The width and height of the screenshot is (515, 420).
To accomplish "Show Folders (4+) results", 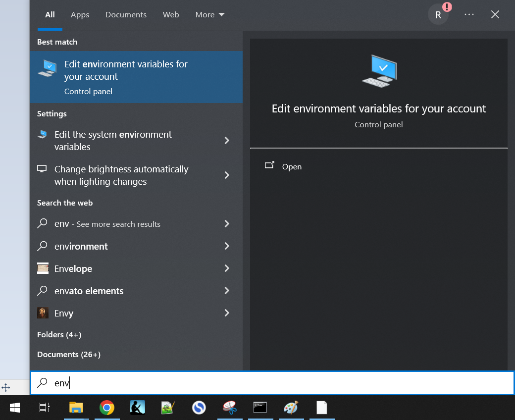I will 59,335.
